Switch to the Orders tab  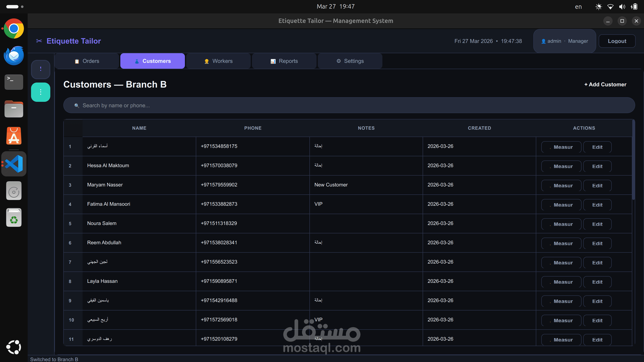[x=87, y=61]
